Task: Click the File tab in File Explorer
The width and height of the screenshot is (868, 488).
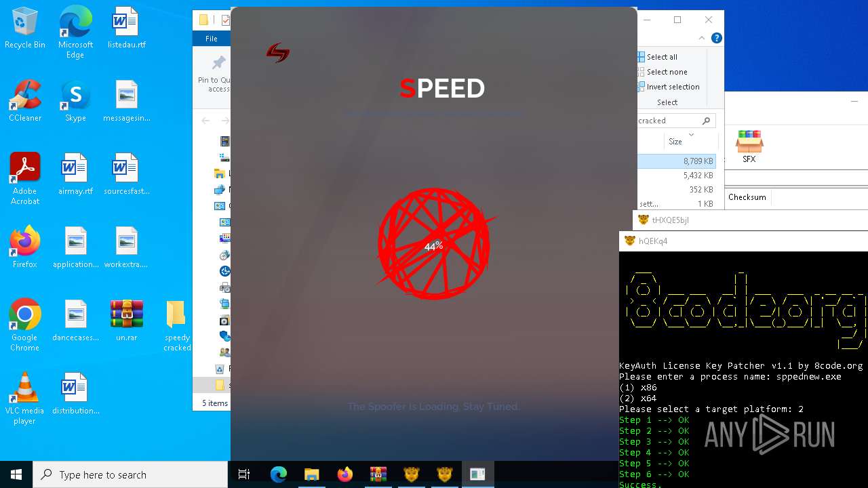Action: coord(212,39)
